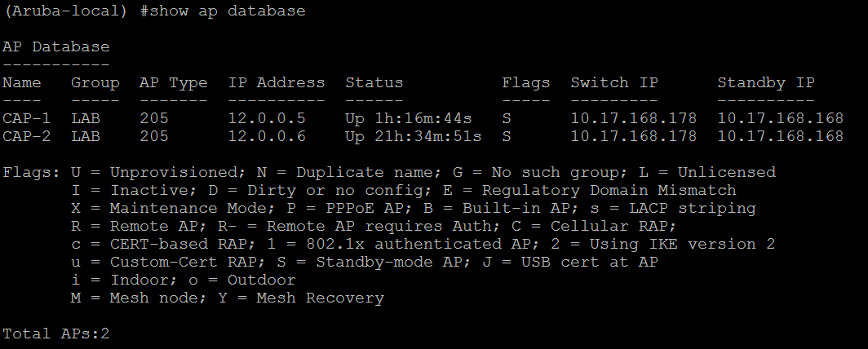Click the 'AP Database' heading
This screenshot has height=349, width=868.
[x=56, y=47]
